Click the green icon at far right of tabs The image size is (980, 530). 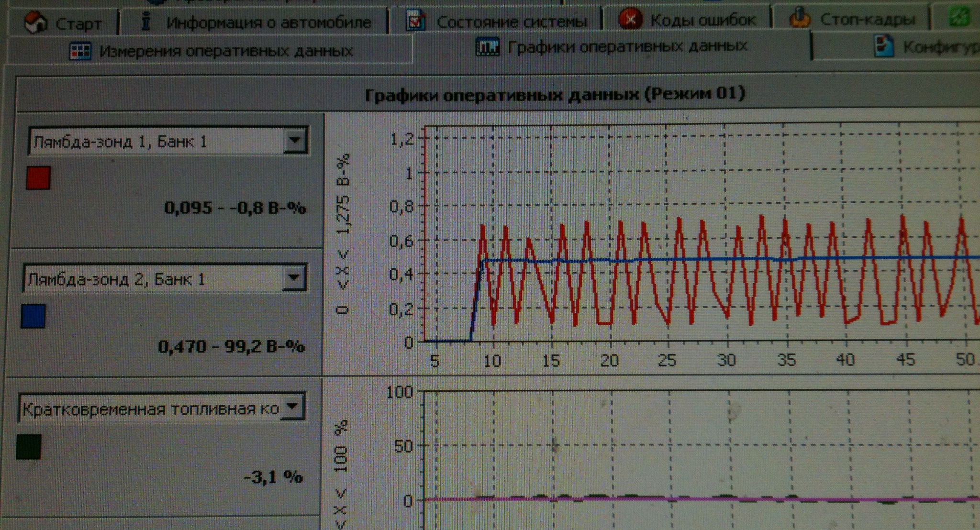(959, 17)
